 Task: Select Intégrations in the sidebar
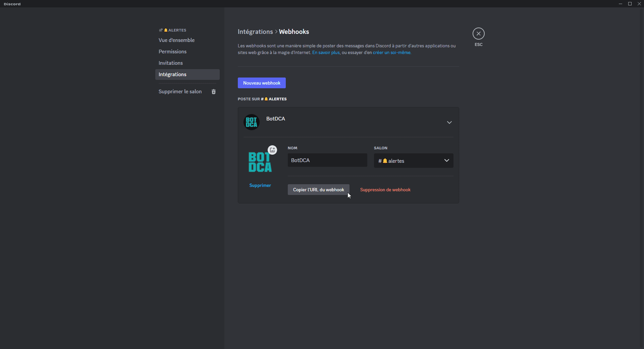[172, 74]
